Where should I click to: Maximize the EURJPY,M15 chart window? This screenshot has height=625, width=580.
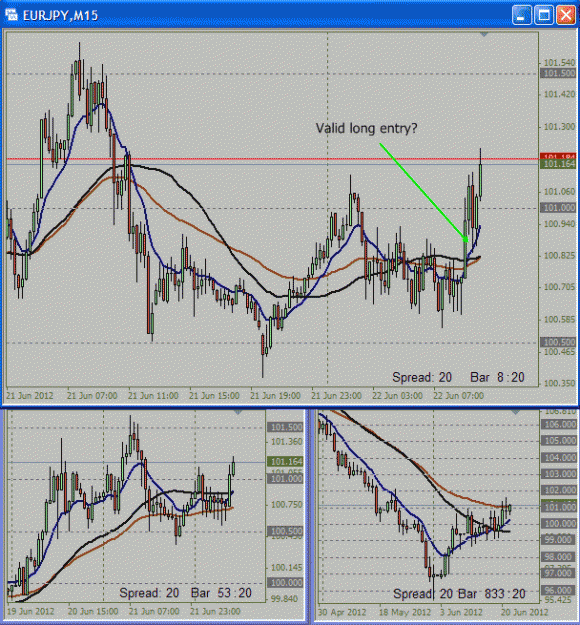tap(544, 15)
